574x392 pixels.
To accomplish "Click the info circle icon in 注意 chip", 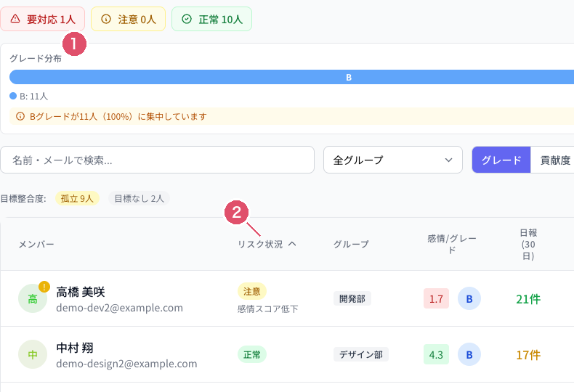I will (106, 19).
